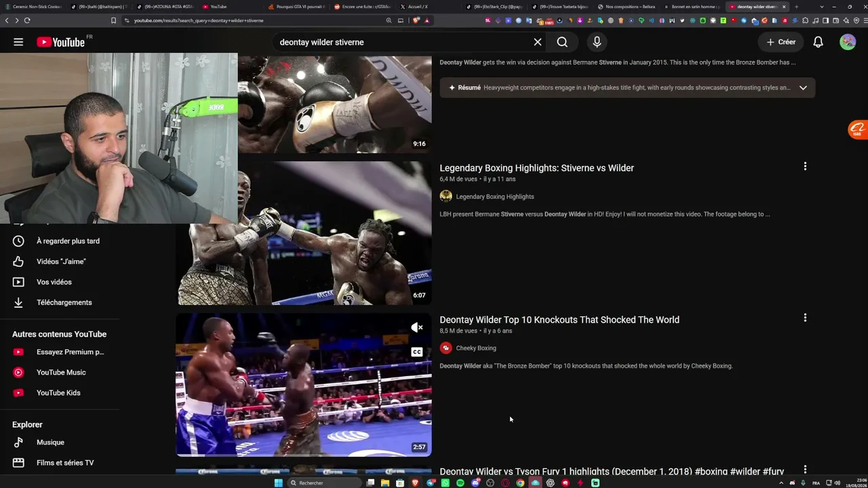The image size is (868, 488).
Task: Open the account avatar menu
Action: (x=848, y=42)
